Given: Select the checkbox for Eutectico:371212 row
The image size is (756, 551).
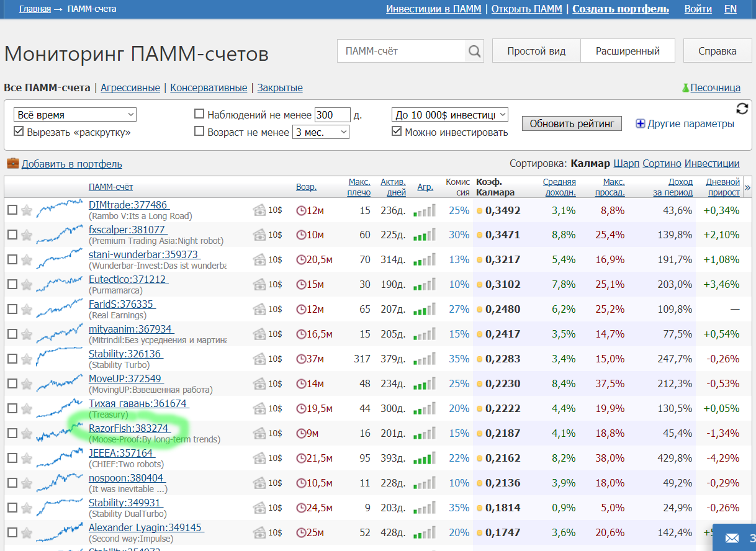Looking at the screenshot, I should click(12, 285).
